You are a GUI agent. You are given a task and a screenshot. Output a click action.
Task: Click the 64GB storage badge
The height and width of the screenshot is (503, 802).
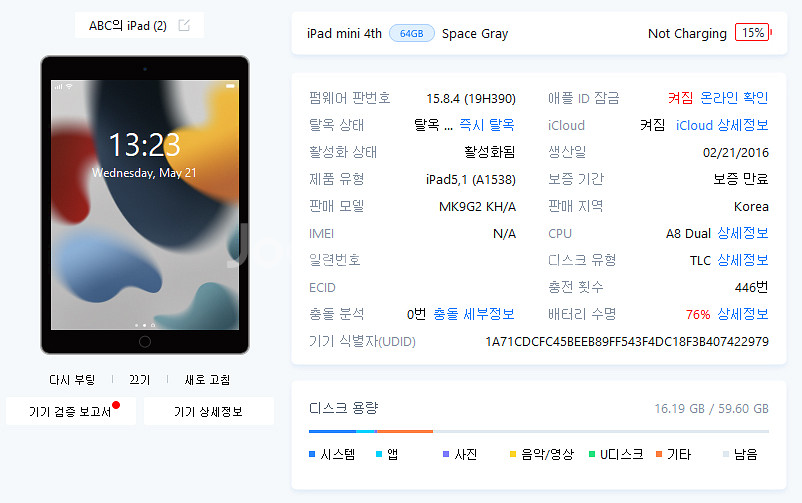point(412,33)
